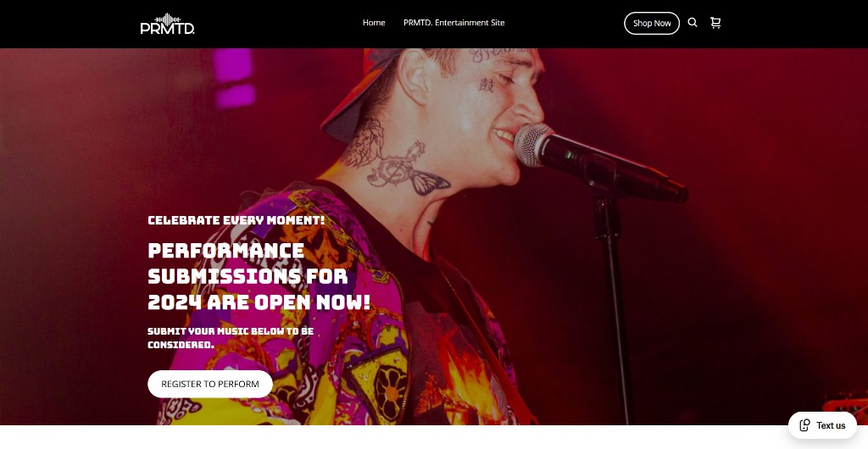
Task: Click the Submit your music subtitle text
Action: [231, 338]
